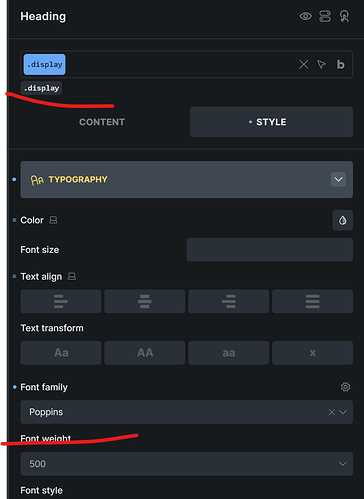
Task: Switch to the STYLE tab
Action: tap(271, 122)
